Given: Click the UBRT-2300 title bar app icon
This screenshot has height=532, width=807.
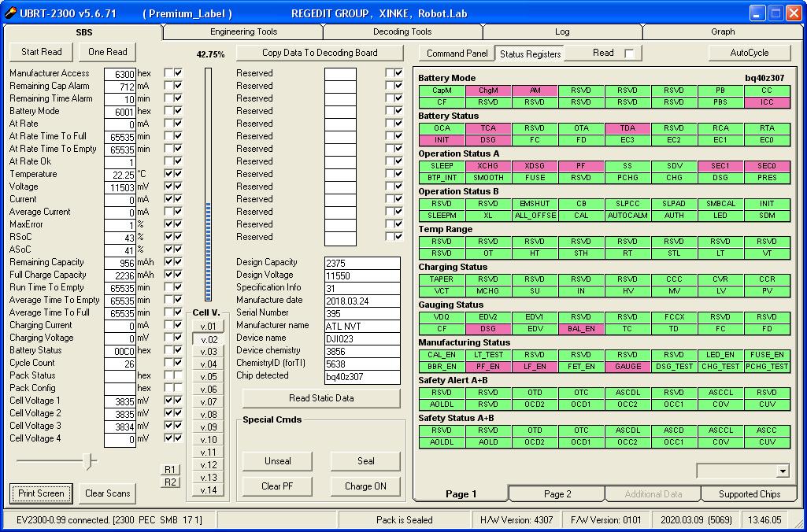Looking at the screenshot, I should click(10, 13).
